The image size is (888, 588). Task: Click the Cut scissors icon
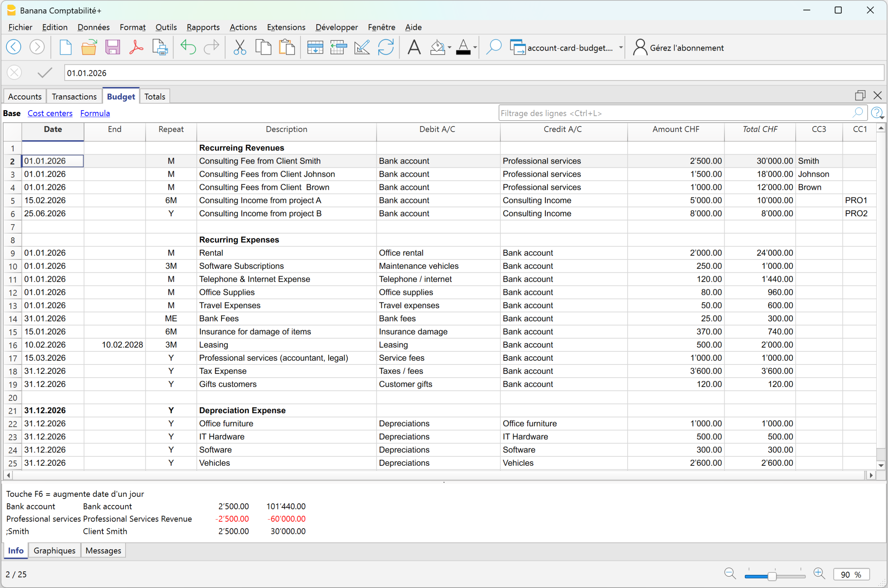point(240,48)
